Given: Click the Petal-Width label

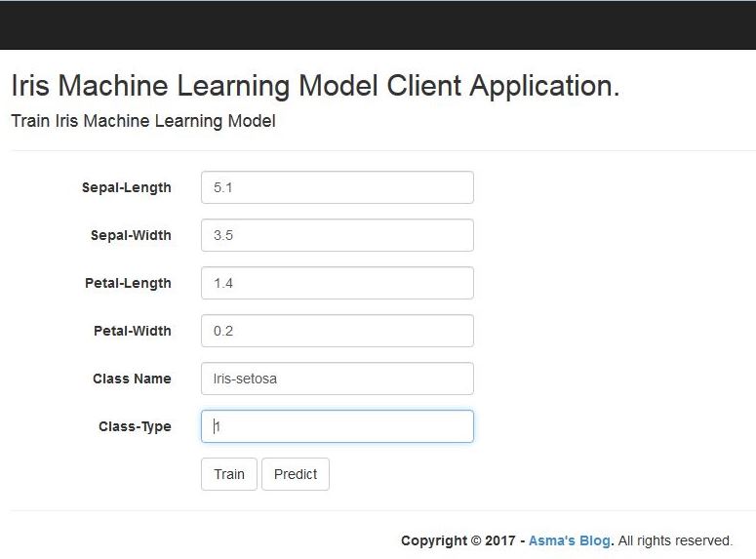Looking at the screenshot, I should pos(132,331).
